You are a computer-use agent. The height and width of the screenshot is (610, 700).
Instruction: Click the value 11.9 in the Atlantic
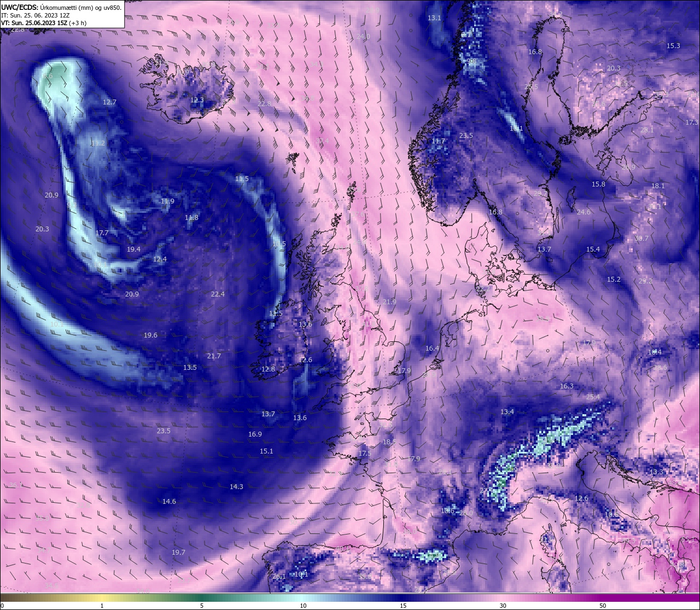pos(167,201)
